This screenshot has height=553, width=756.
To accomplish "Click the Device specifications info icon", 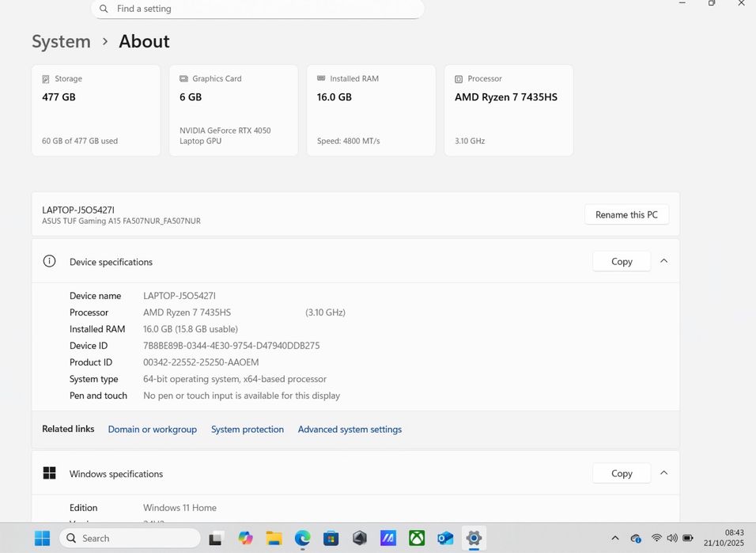I will tap(49, 261).
